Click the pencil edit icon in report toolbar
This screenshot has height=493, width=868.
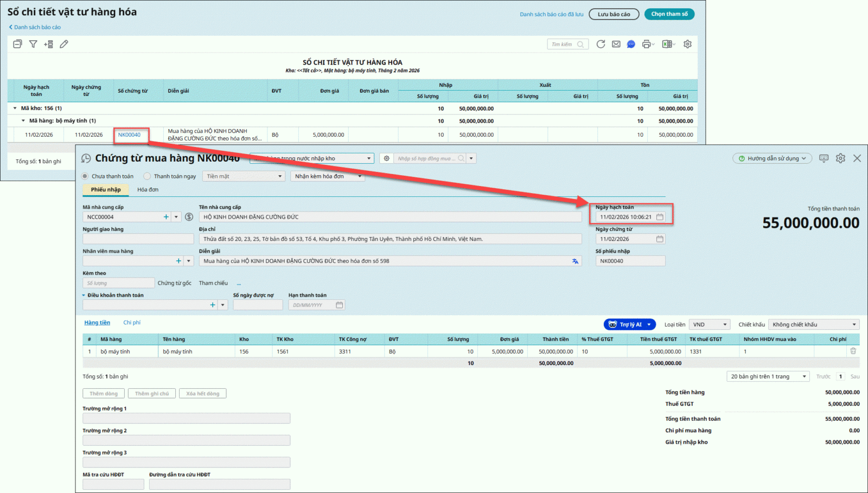[64, 44]
